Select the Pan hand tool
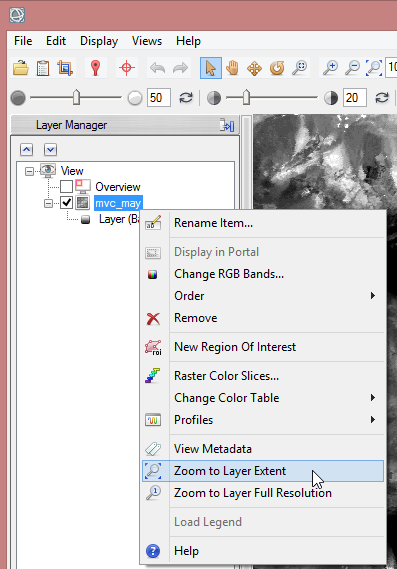 [x=232, y=68]
